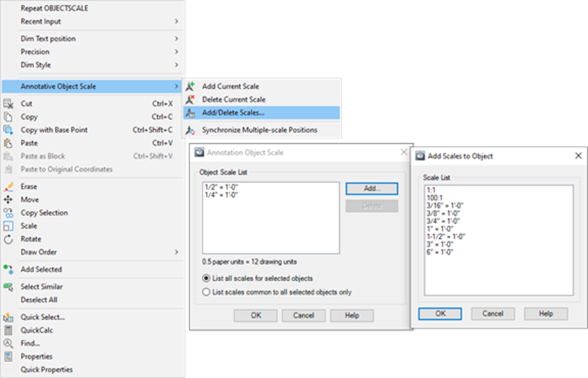Select List scales common to all selected objects
The width and height of the screenshot is (588, 378).
click(206, 292)
